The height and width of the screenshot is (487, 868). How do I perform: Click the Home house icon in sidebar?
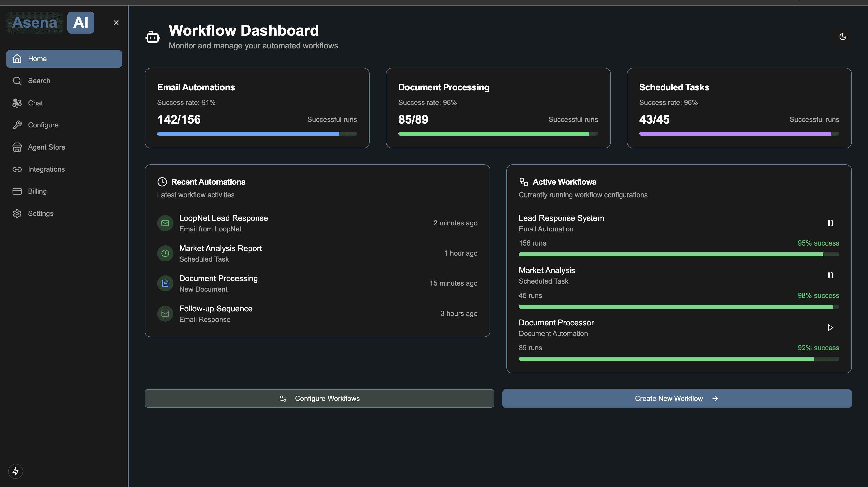coord(17,59)
